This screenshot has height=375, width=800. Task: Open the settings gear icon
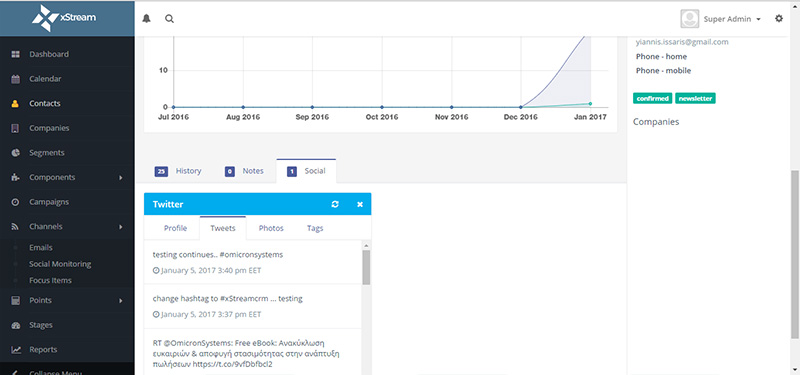click(779, 18)
